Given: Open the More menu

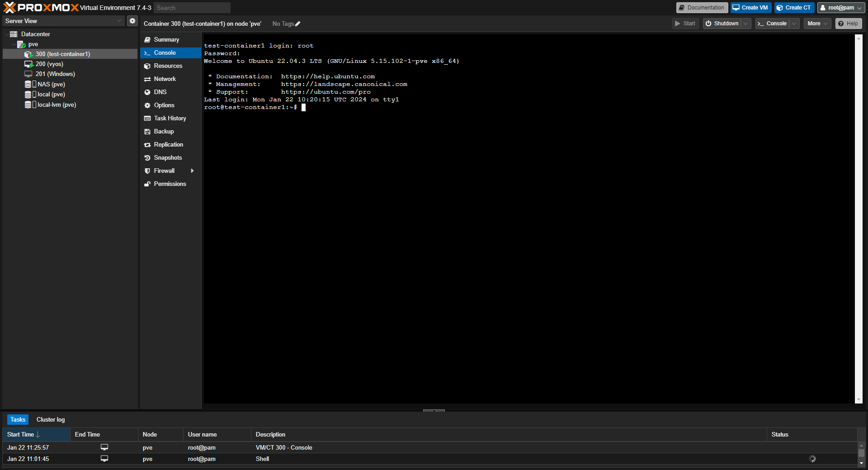Looking at the screenshot, I should click(x=817, y=24).
